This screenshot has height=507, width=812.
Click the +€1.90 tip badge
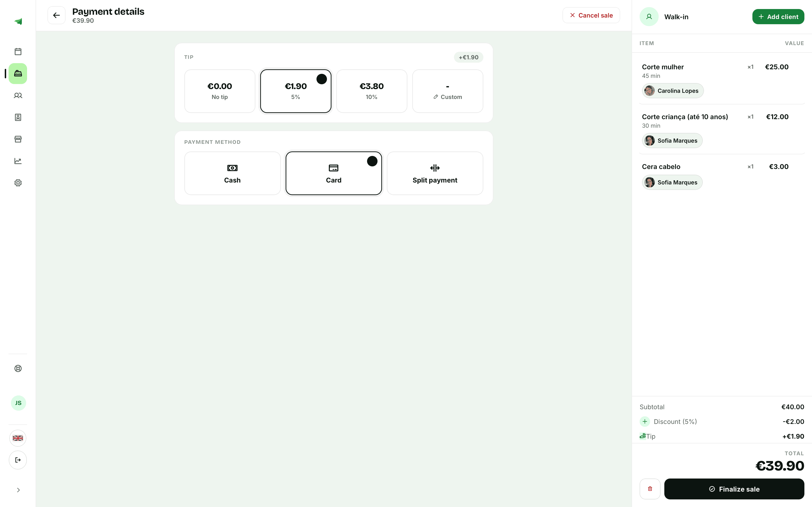[468, 57]
